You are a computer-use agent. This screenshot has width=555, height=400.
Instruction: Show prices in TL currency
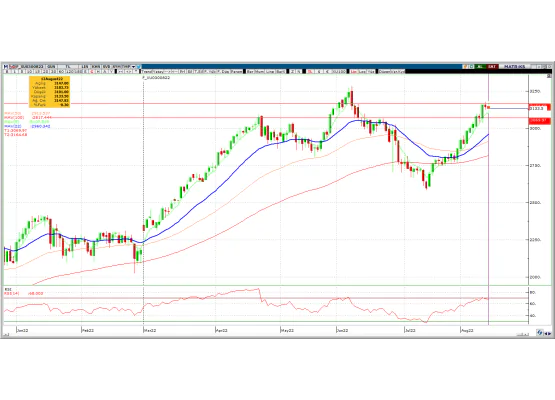tap(309, 71)
